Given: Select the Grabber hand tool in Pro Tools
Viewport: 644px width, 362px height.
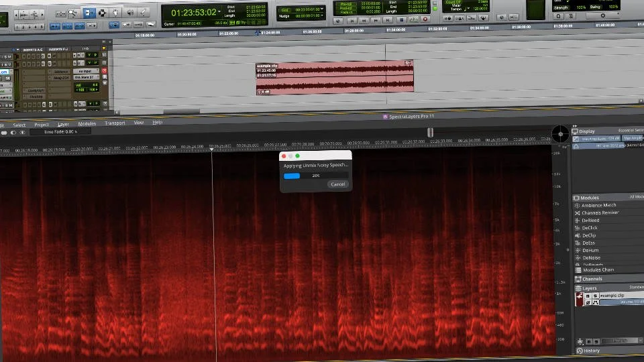Looking at the screenshot, I should pos(115,13).
